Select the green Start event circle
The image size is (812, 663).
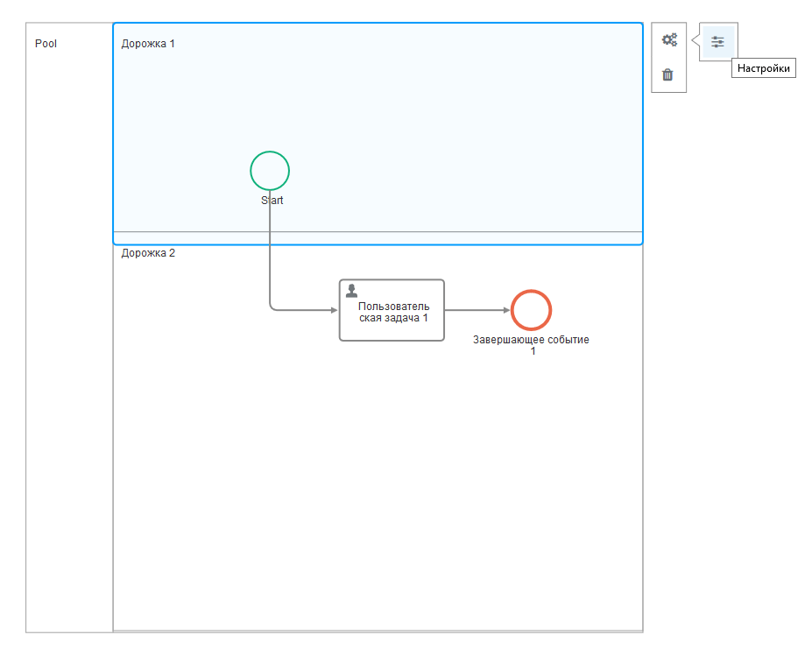[x=270, y=171]
